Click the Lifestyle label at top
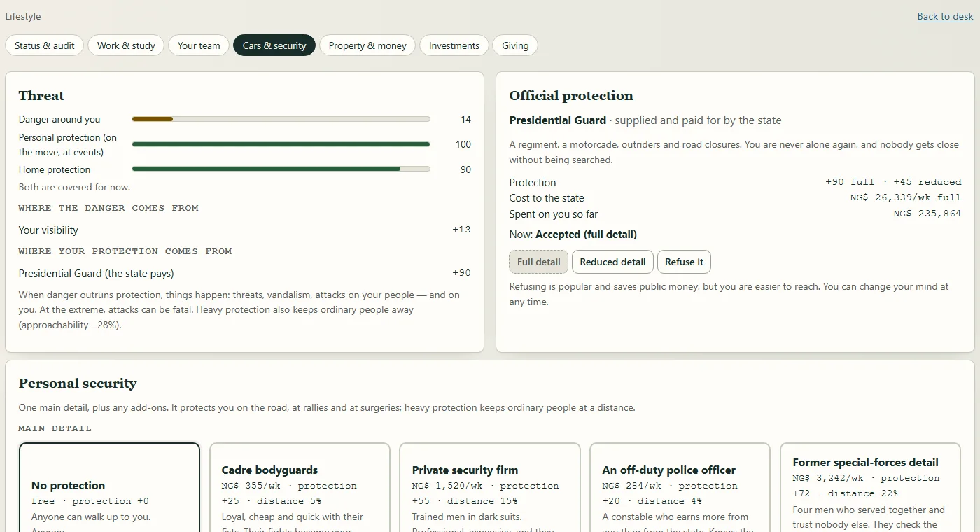Image resolution: width=980 pixels, height=532 pixels. 23,16
